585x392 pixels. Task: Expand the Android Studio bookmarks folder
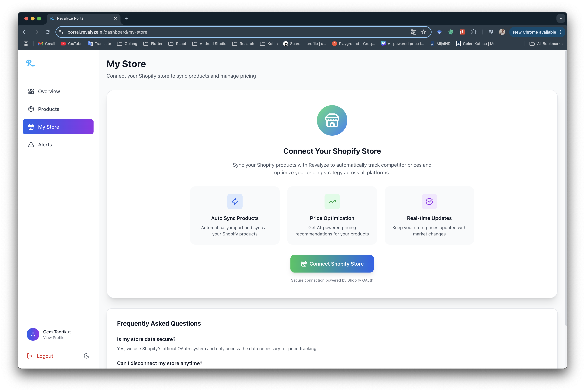[x=209, y=44]
